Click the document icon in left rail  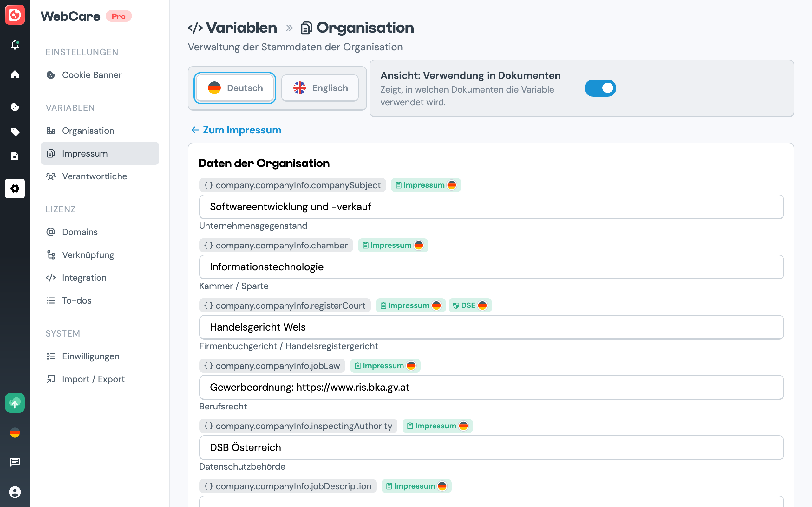click(15, 156)
